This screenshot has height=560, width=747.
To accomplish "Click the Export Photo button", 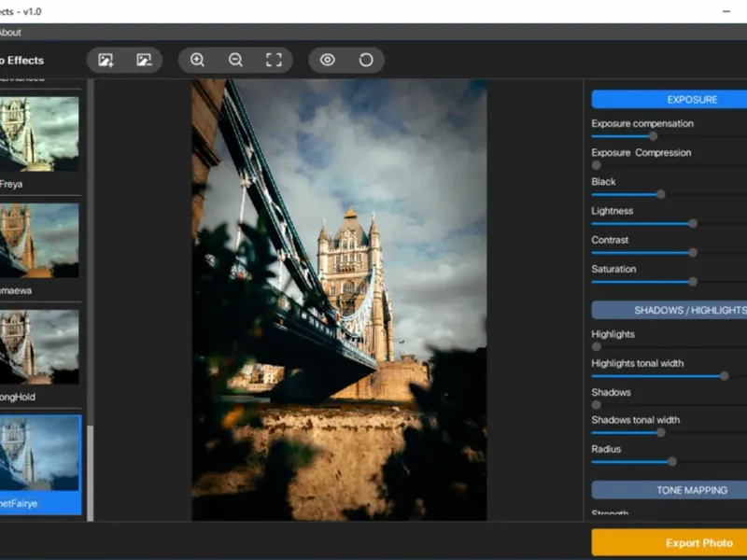I will 669,543.
